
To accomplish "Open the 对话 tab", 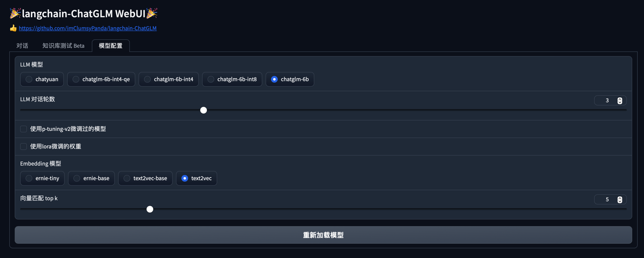I will tap(22, 46).
